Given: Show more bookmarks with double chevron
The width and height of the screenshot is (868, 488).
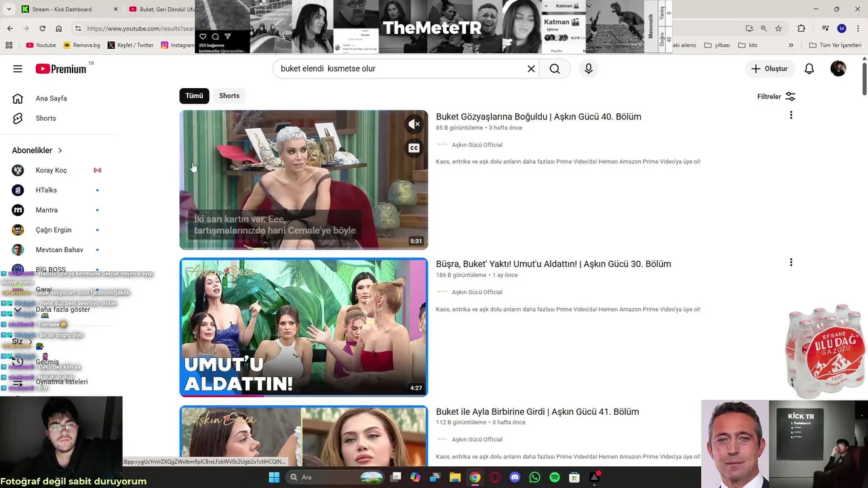Looking at the screenshot, I should click(x=791, y=45).
